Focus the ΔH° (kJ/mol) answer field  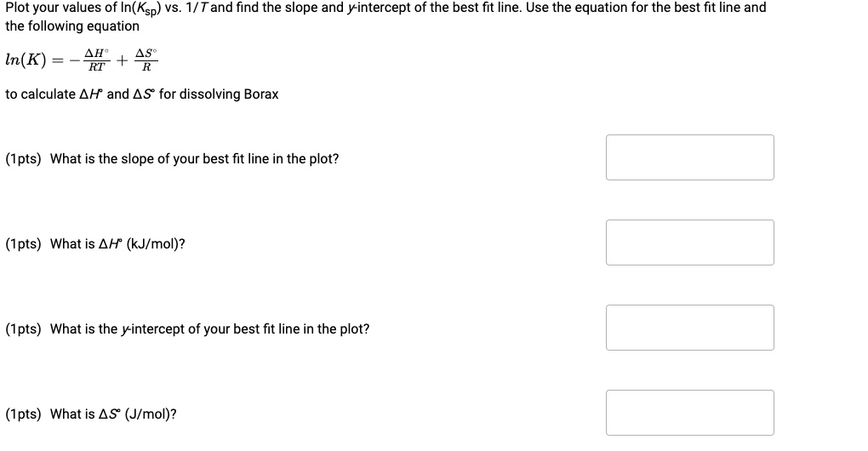[689, 243]
